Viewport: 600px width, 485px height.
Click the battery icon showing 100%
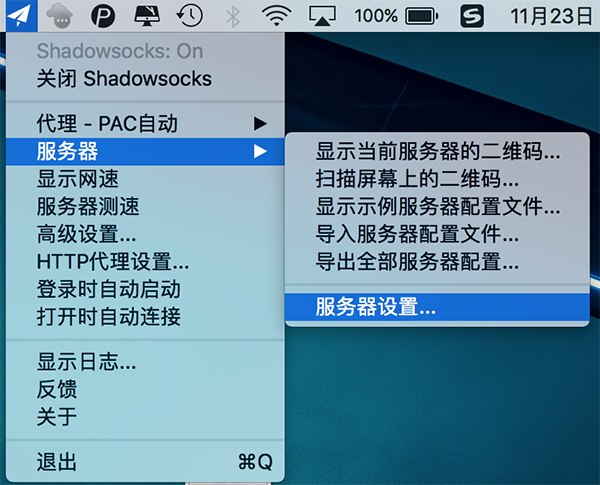point(422,16)
